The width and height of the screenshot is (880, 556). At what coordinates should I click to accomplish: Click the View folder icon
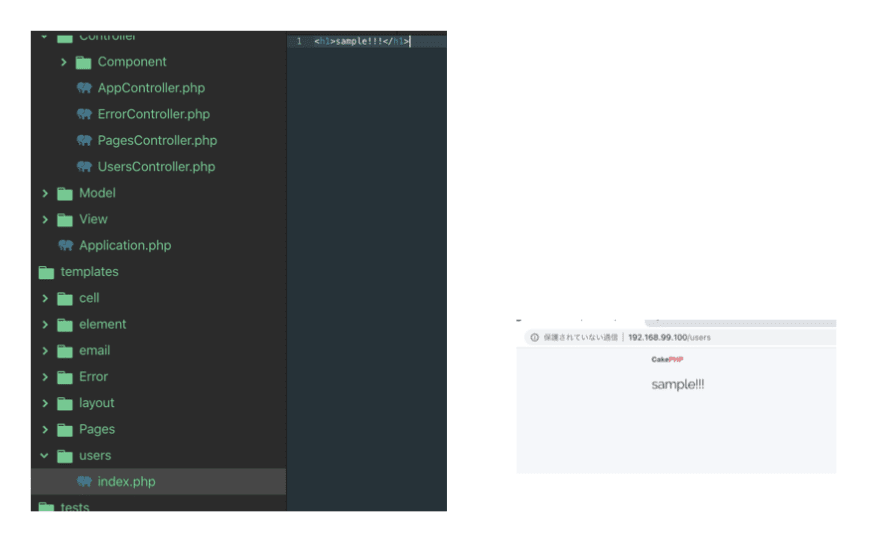click(x=65, y=220)
